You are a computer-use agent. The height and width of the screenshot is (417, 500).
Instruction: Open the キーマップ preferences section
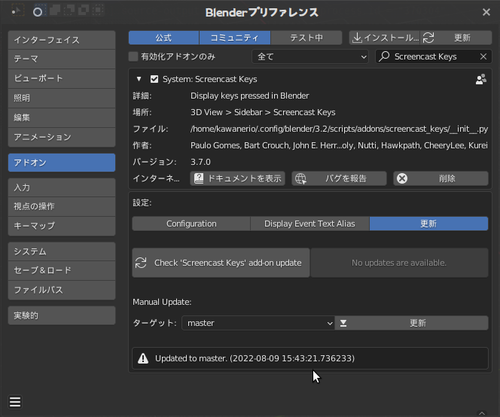tap(62, 226)
